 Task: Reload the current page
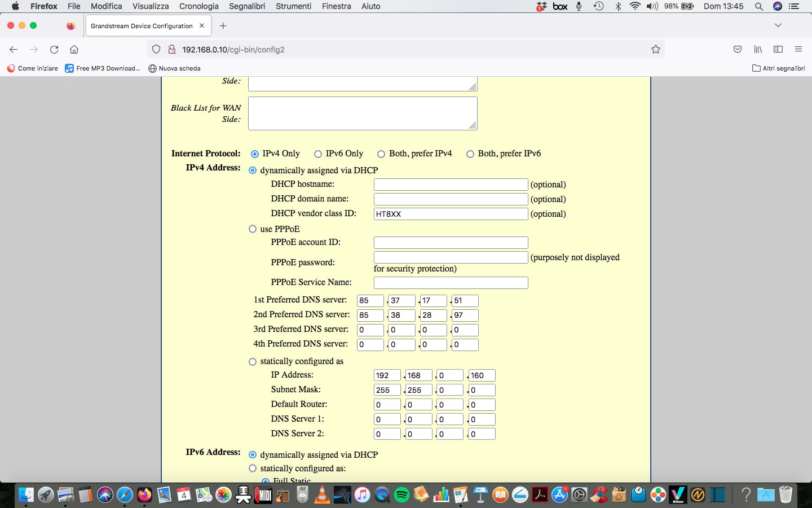click(x=54, y=50)
